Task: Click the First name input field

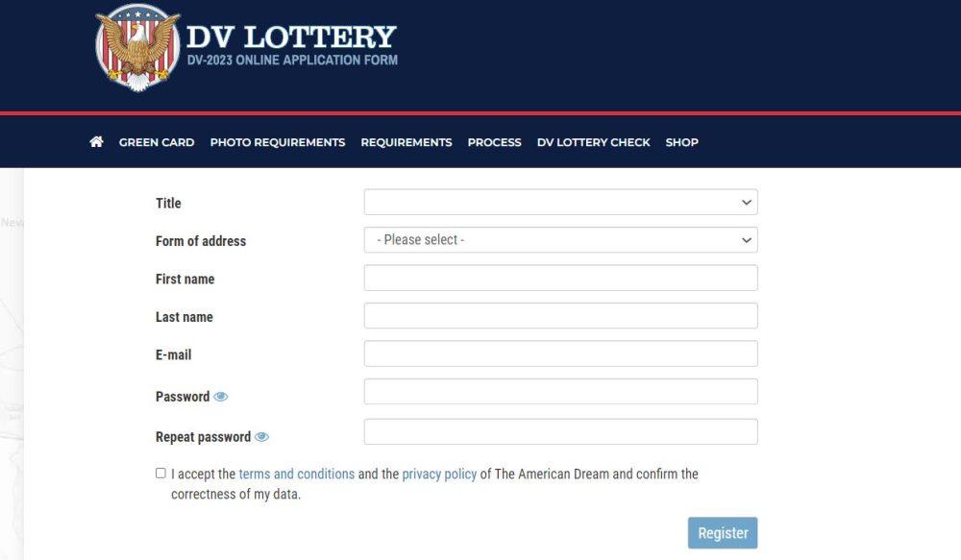Action: pos(560,279)
